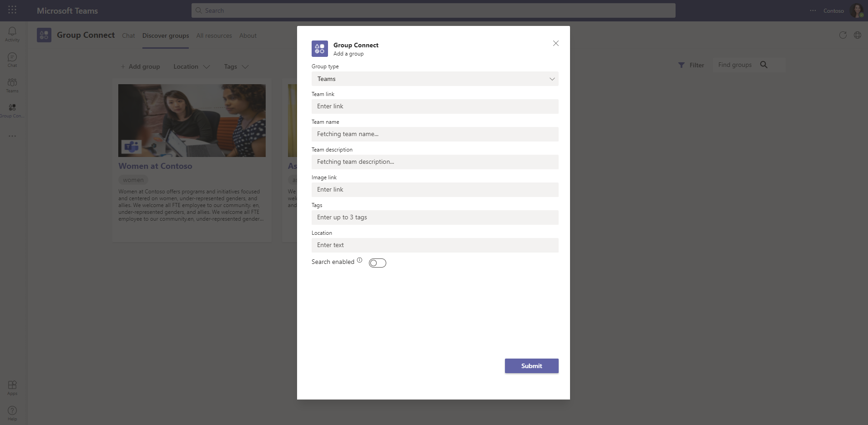The height and width of the screenshot is (425, 868).
Task: Open Activity in the left rail
Action: tap(12, 34)
